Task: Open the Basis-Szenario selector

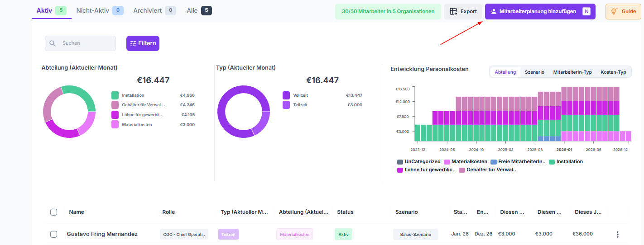Action: [x=415, y=234]
